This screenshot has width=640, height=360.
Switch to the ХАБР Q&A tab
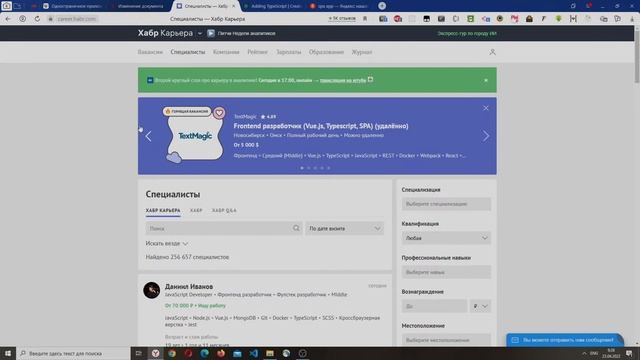[x=224, y=211]
